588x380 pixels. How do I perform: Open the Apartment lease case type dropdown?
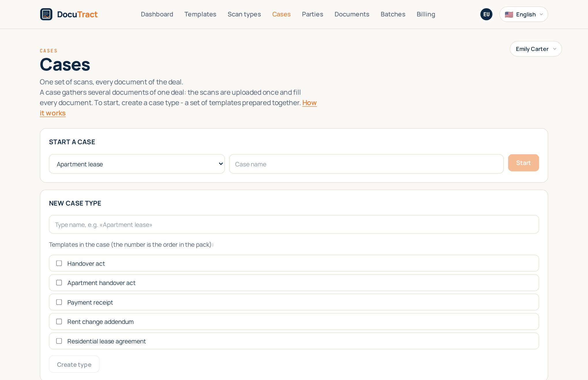coord(137,164)
